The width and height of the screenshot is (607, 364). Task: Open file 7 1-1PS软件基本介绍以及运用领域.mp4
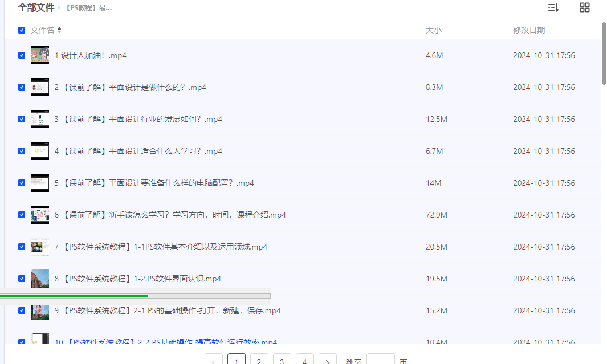(161, 247)
